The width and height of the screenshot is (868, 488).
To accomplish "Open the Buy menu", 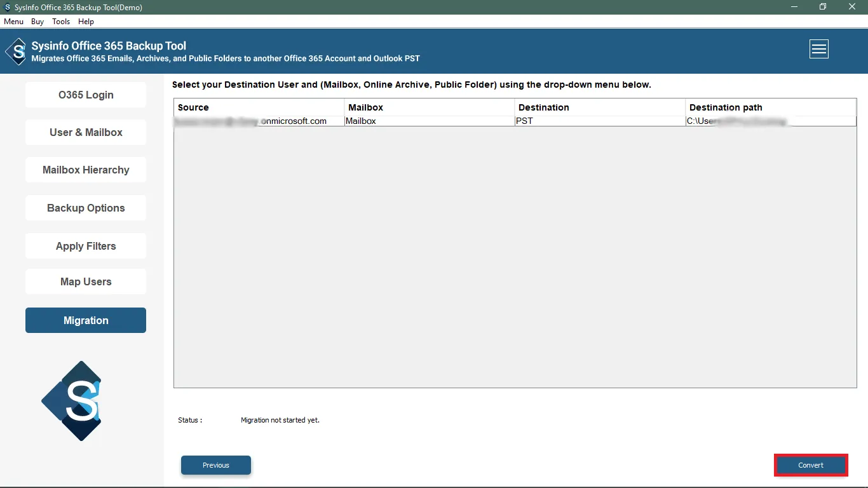I will (37, 22).
